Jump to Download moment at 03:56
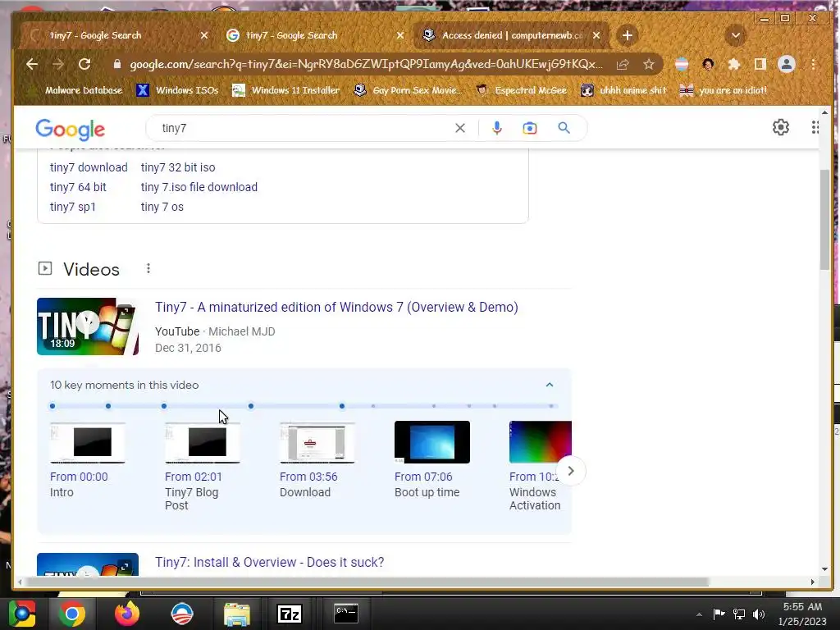 point(317,442)
